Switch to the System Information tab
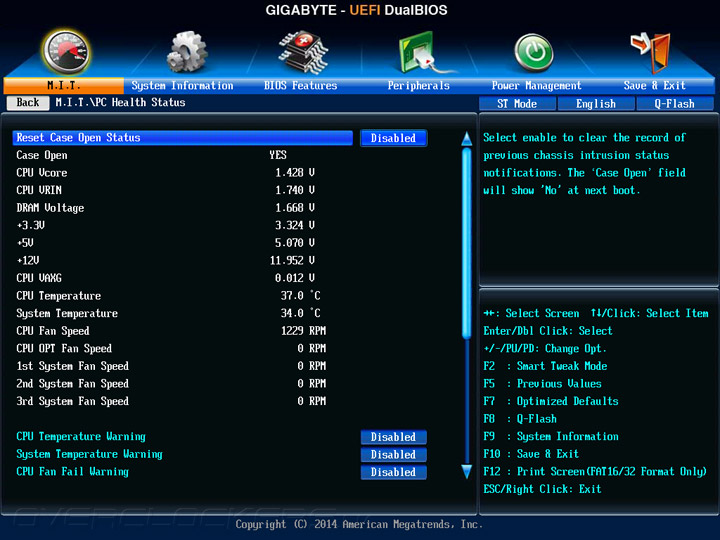 [182, 85]
